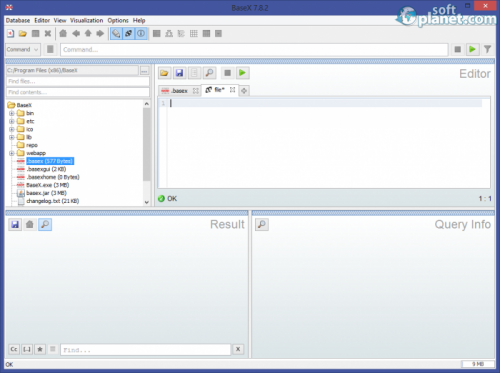
Task: Open and manage databases icon
Action: click(x=23, y=33)
